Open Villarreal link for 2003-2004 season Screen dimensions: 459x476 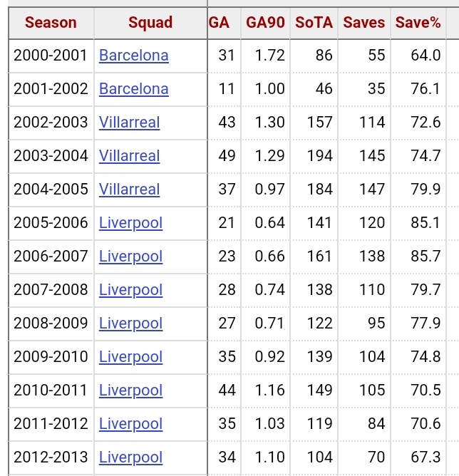(129, 156)
